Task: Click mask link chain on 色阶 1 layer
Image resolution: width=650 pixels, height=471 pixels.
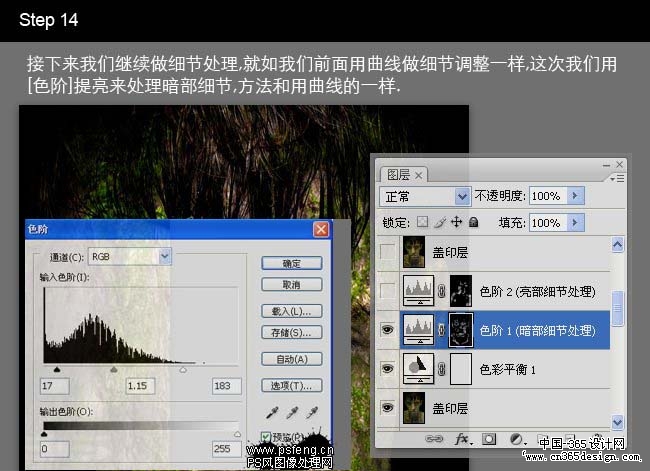Action: 442,330
